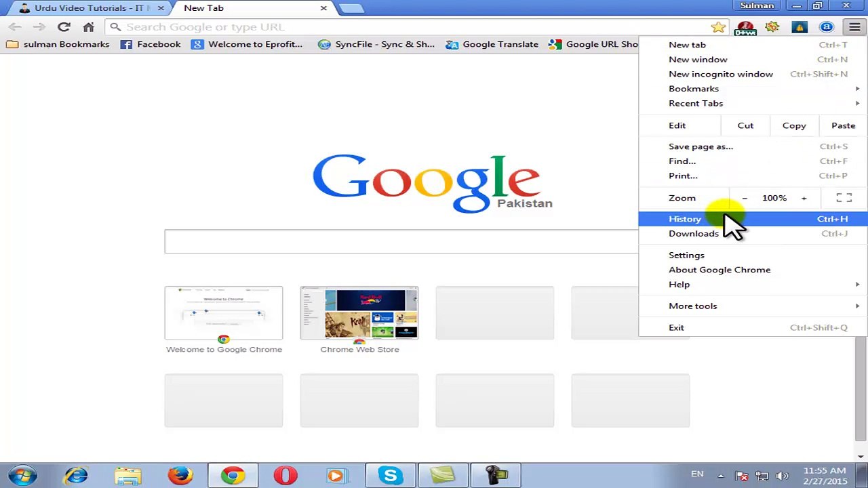Click the Sulman profile button

(x=757, y=6)
